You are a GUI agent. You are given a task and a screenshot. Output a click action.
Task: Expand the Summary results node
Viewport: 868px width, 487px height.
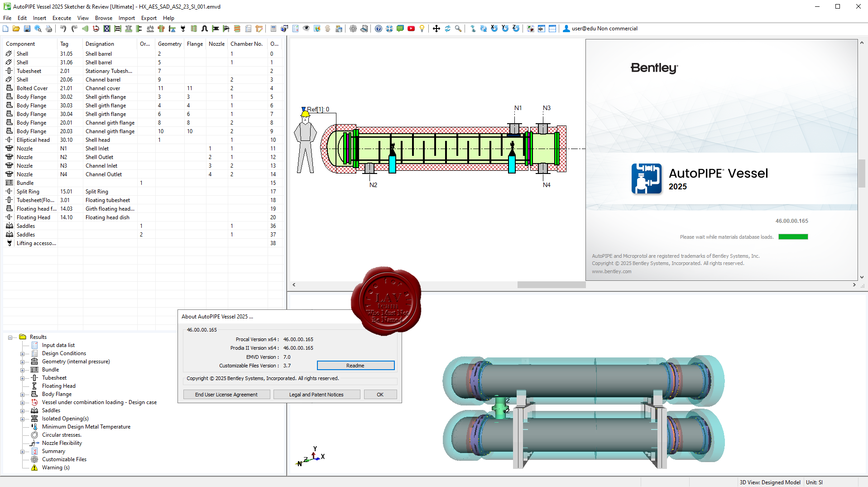(x=22, y=452)
